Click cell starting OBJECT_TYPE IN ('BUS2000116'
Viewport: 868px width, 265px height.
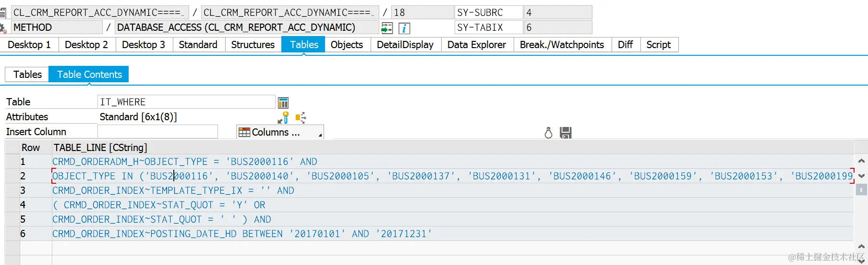tap(453, 176)
